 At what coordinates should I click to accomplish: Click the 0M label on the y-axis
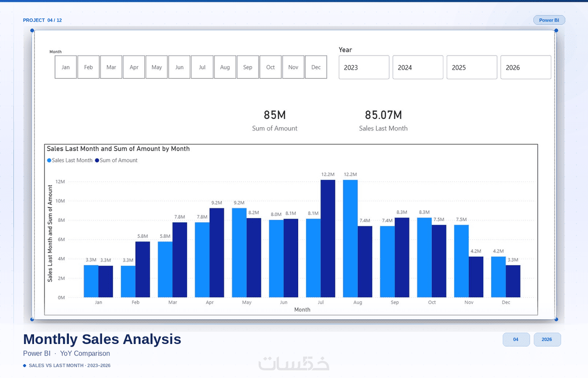pos(61,298)
